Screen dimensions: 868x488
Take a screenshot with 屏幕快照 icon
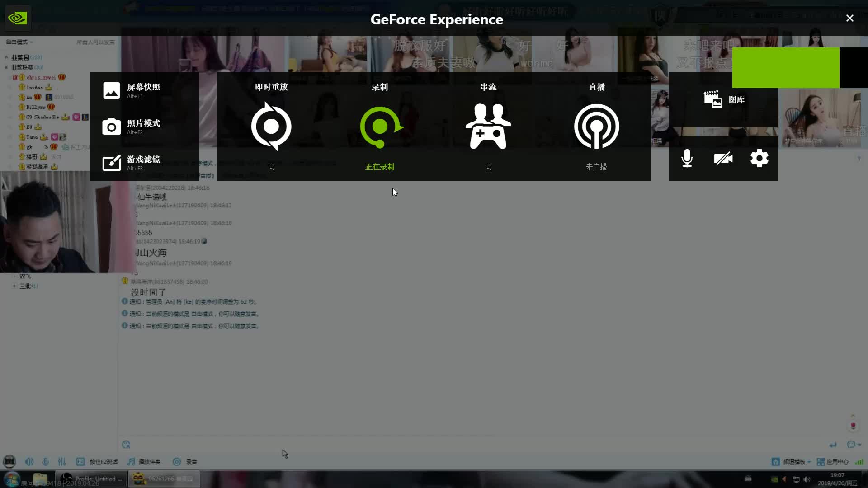[111, 90]
